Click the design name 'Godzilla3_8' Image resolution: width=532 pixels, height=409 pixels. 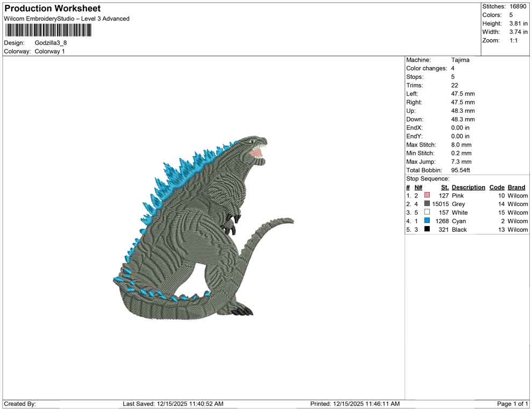[x=51, y=43]
